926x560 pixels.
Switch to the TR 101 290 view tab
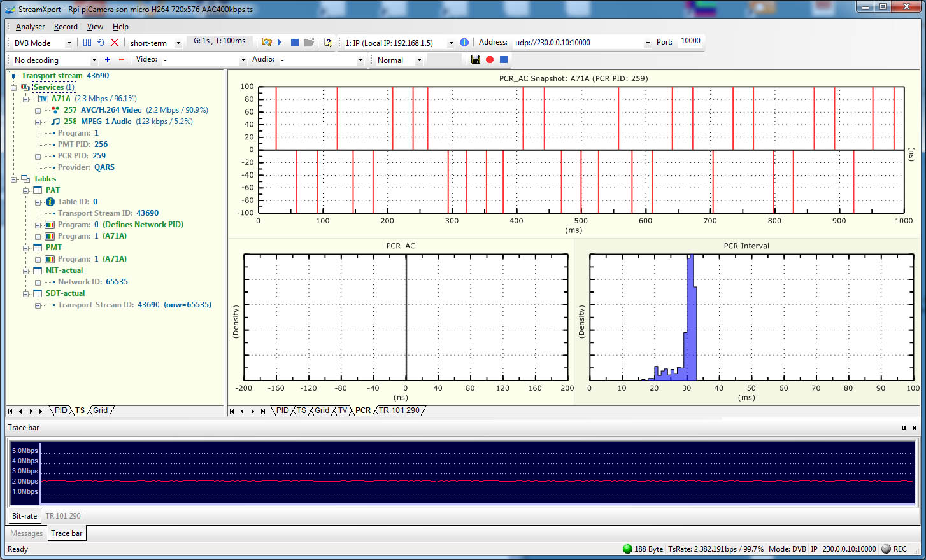pos(399,410)
